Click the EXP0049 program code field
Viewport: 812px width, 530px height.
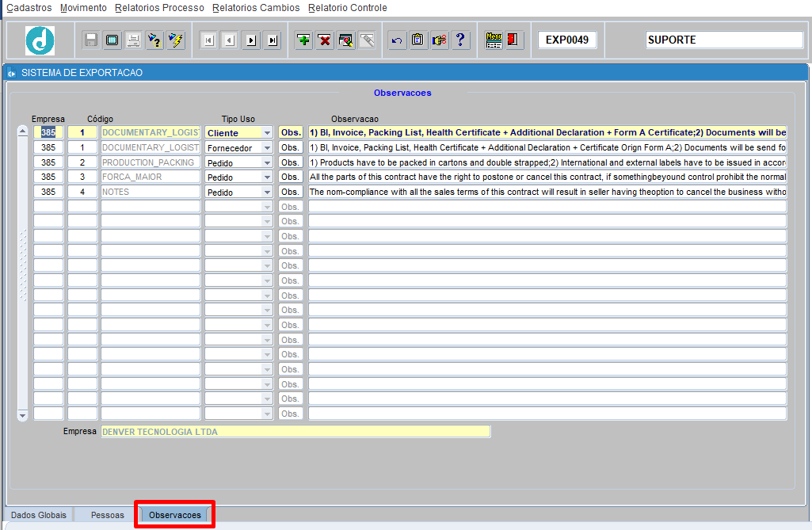coord(567,40)
